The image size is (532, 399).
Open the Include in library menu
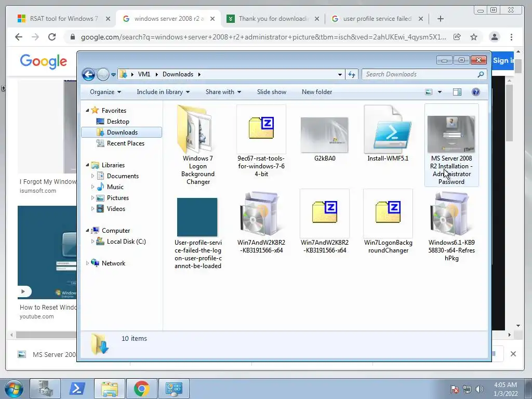click(x=163, y=92)
